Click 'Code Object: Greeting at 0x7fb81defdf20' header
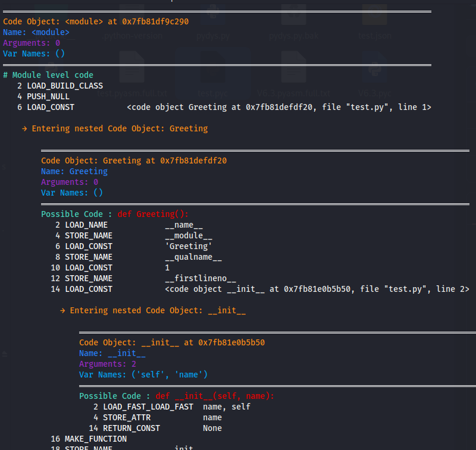 [x=134, y=161]
